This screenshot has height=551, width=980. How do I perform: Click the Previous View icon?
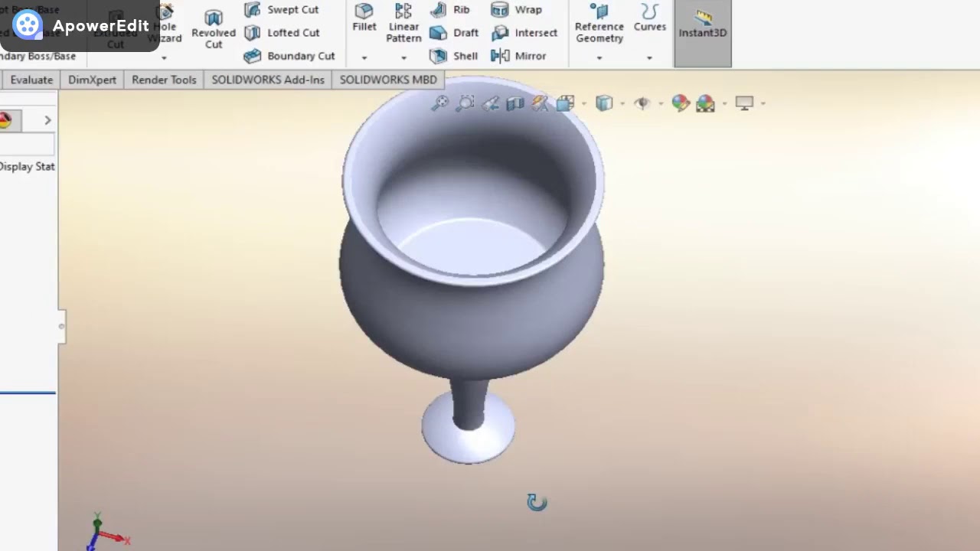[490, 103]
